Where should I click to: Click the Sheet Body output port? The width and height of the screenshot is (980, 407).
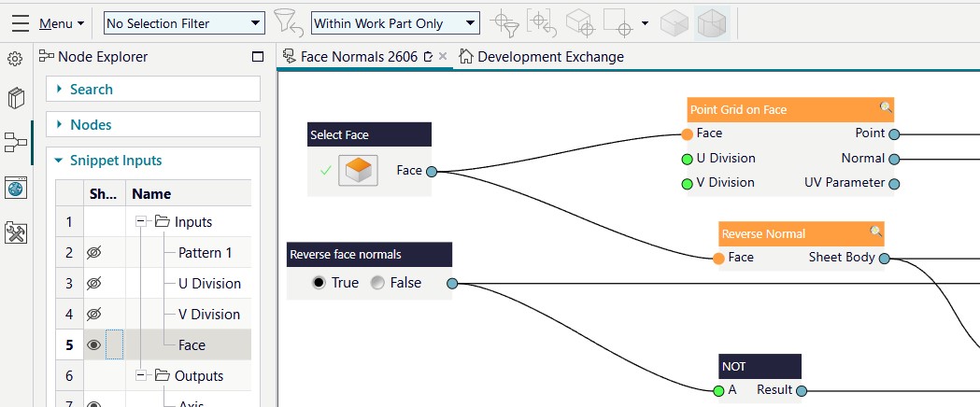(885, 259)
